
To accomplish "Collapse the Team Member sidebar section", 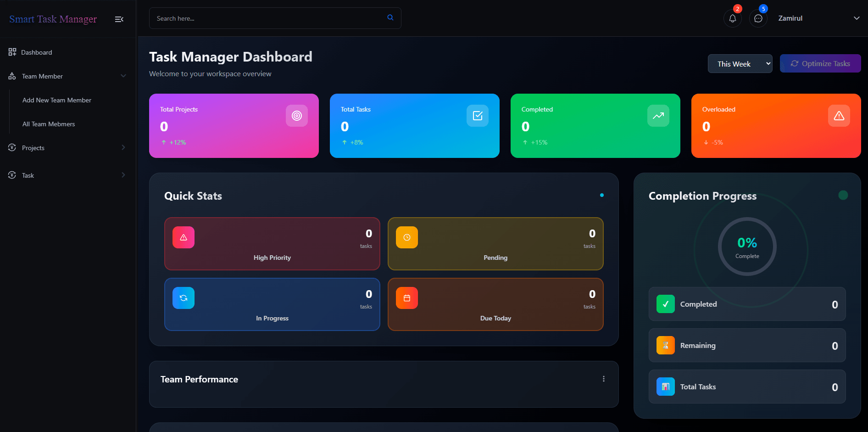I will [x=67, y=76].
